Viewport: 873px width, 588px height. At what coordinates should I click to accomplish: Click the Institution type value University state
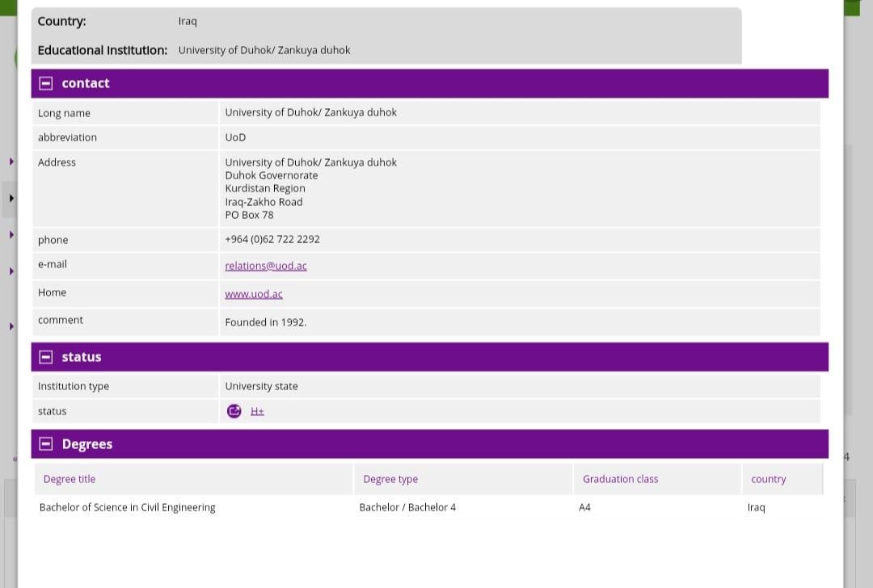(x=261, y=386)
